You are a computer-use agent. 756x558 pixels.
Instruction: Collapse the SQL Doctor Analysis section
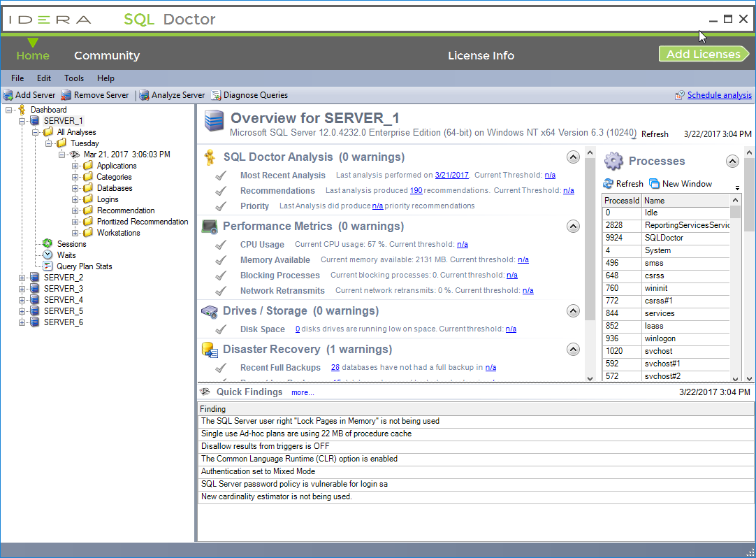573,157
